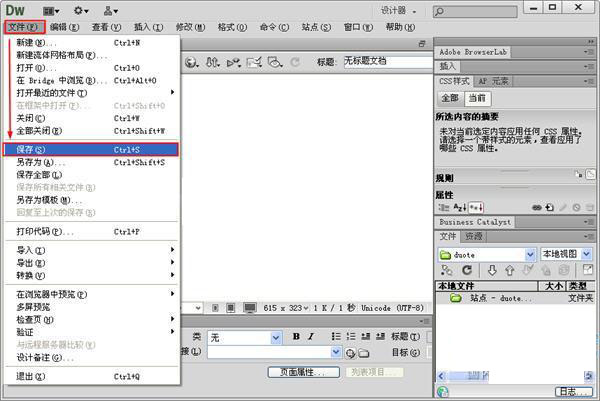Viewport: 600px width, 401px height.
Task: Toggle the 'Current' CSS mode button
Action: coord(478,98)
